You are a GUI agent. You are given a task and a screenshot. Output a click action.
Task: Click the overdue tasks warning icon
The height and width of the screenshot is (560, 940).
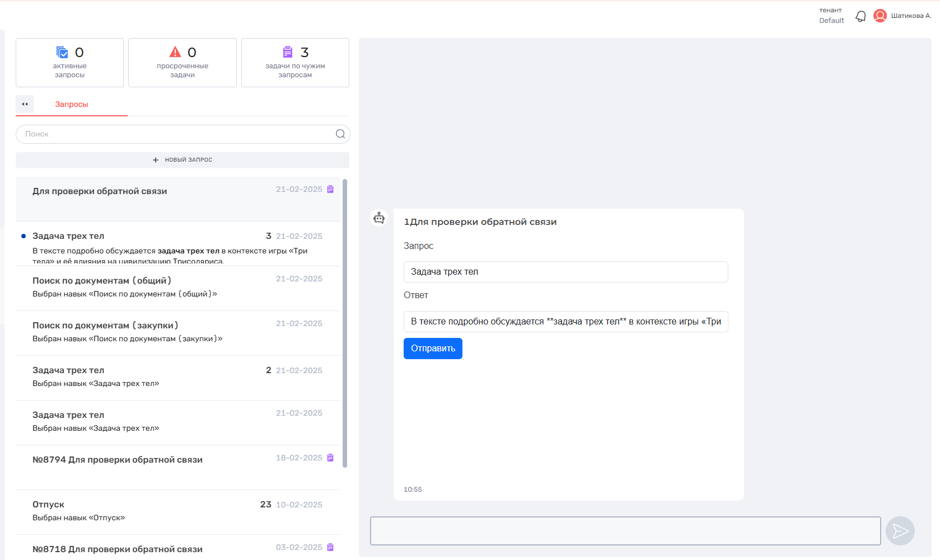click(x=175, y=52)
